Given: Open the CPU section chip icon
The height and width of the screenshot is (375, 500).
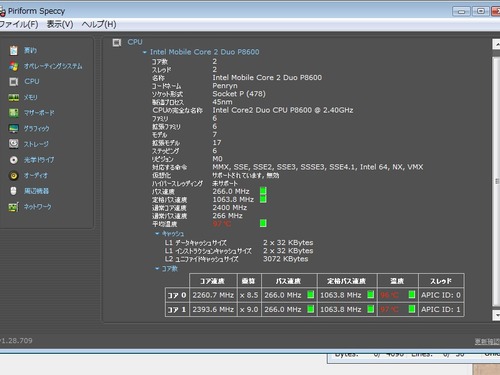Looking at the screenshot, I should point(14,82).
